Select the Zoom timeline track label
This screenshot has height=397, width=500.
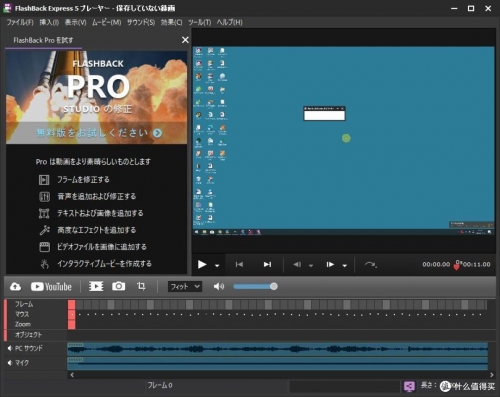tap(23, 324)
